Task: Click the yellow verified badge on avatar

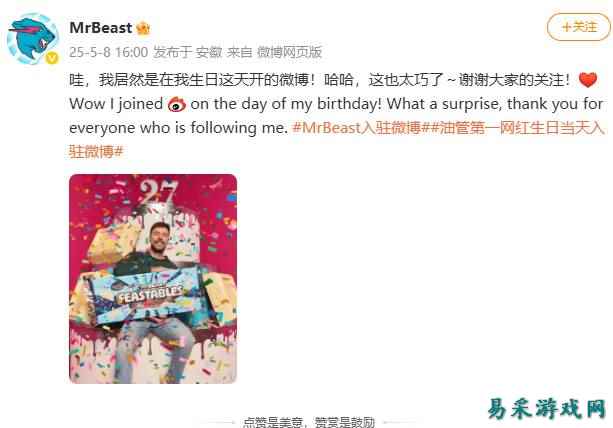Action: tap(52, 58)
